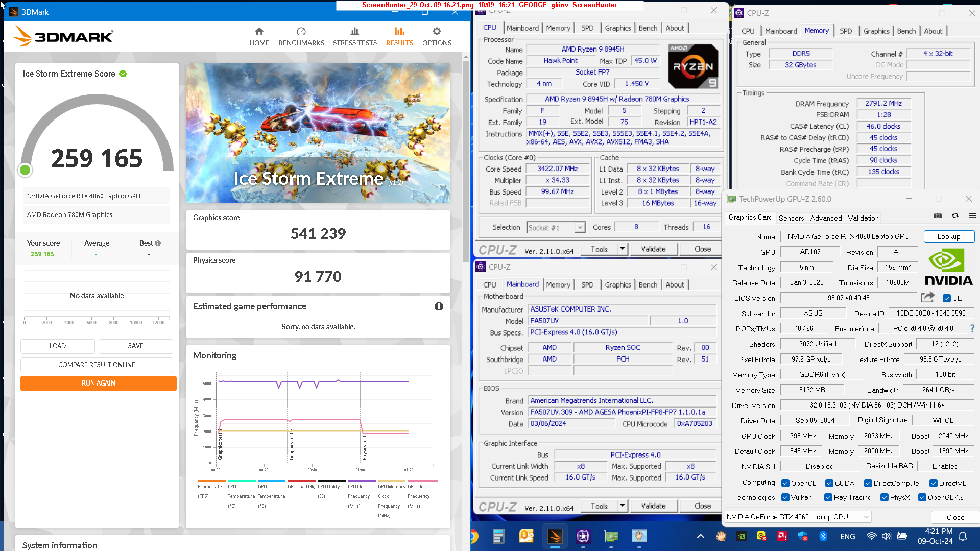This screenshot has width=980, height=551.
Task: Switch to CPU-Z via the taskbar icon
Action: (583, 536)
